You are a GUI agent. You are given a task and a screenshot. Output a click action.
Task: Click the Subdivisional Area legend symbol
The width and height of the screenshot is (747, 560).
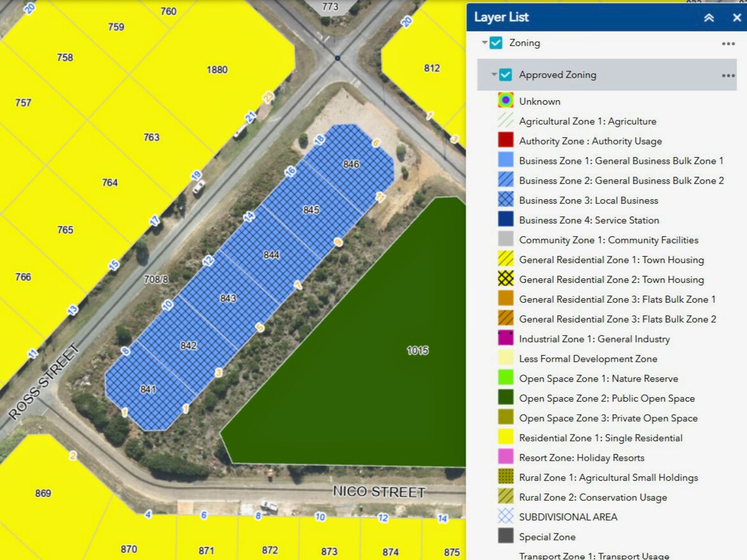(x=506, y=517)
